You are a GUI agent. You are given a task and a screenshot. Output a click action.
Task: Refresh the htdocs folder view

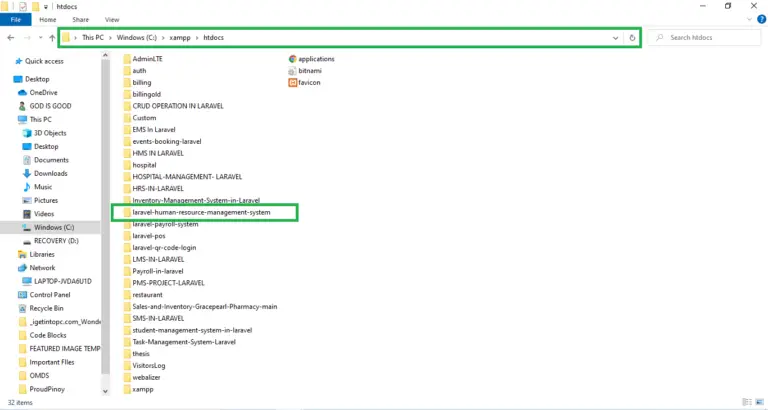632,38
